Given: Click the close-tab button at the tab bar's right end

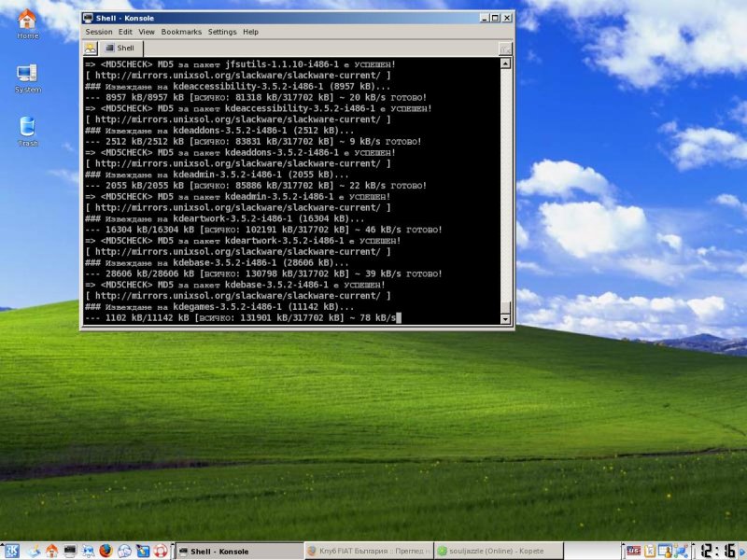Looking at the screenshot, I should pos(505,49).
